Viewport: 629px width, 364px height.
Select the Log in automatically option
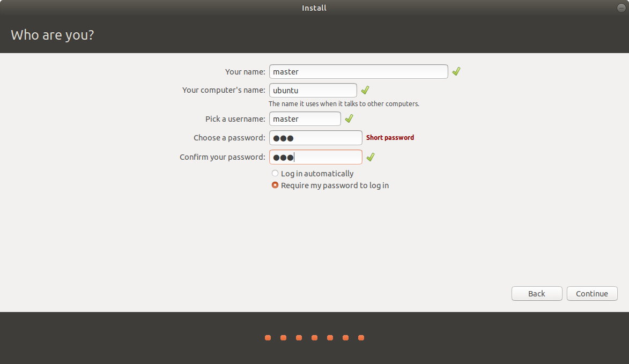tap(313, 174)
